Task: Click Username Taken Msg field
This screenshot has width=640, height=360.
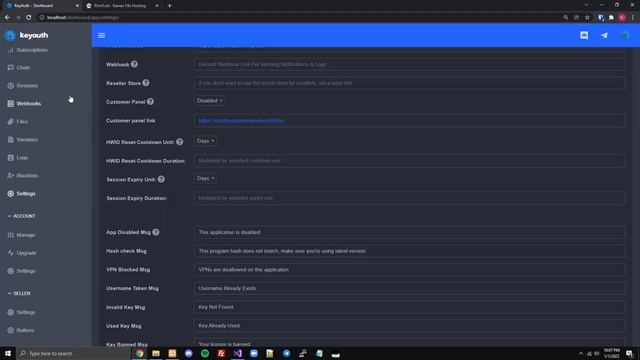Action: (409, 288)
